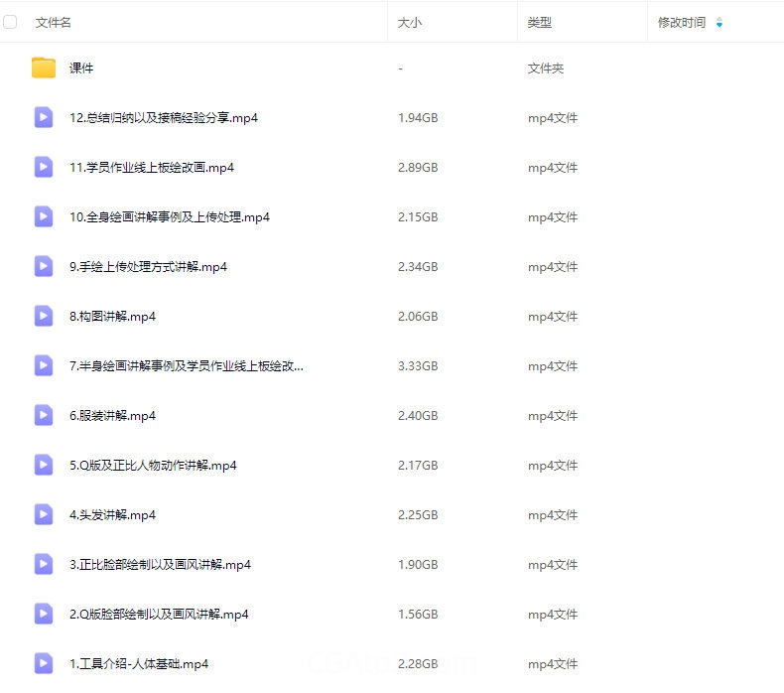Open file 7.半身绘画讲解事例及学员作业线上板绘改
This screenshot has height=693, width=784.
click(187, 365)
